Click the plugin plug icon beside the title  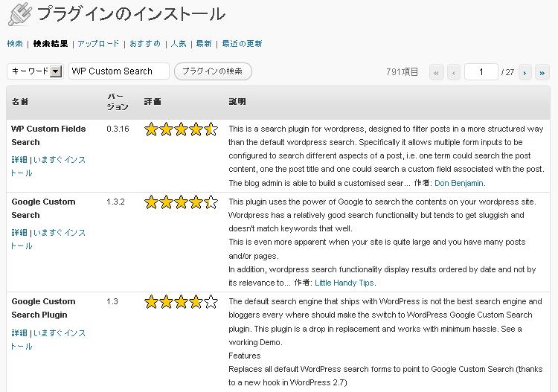click(x=19, y=14)
